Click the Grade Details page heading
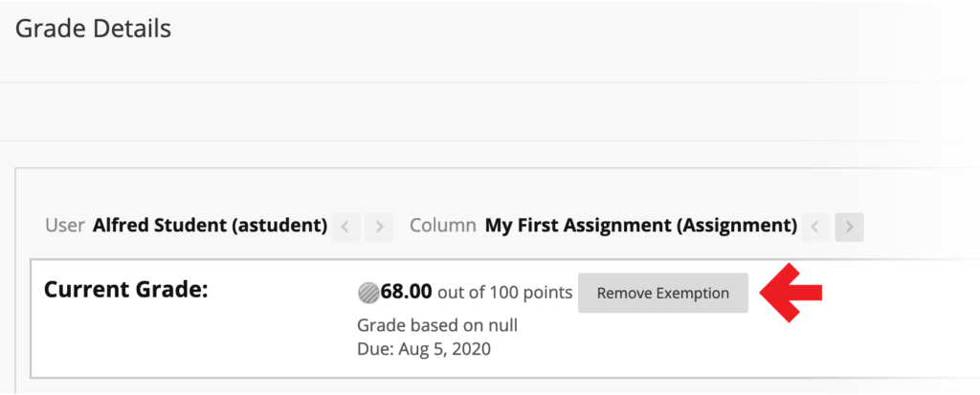The width and height of the screenshot is (980, 395). [93, 29]
